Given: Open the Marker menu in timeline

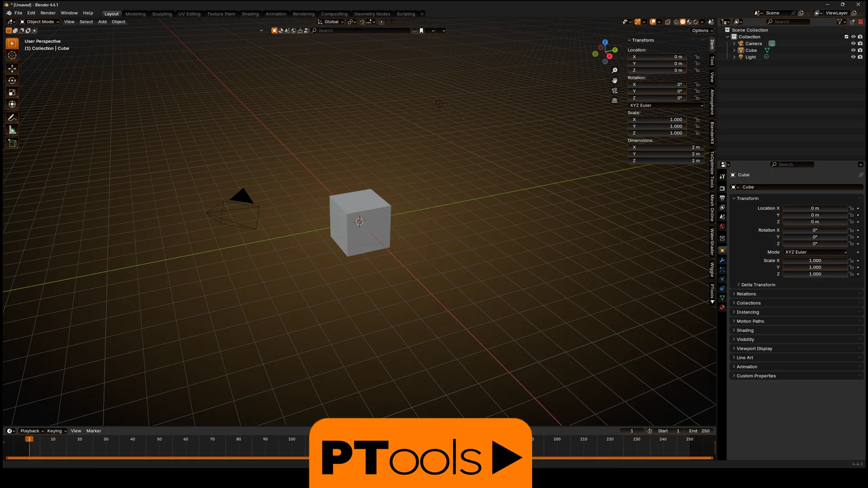Looking at the screenshot, I should click(x=94, y=431).
